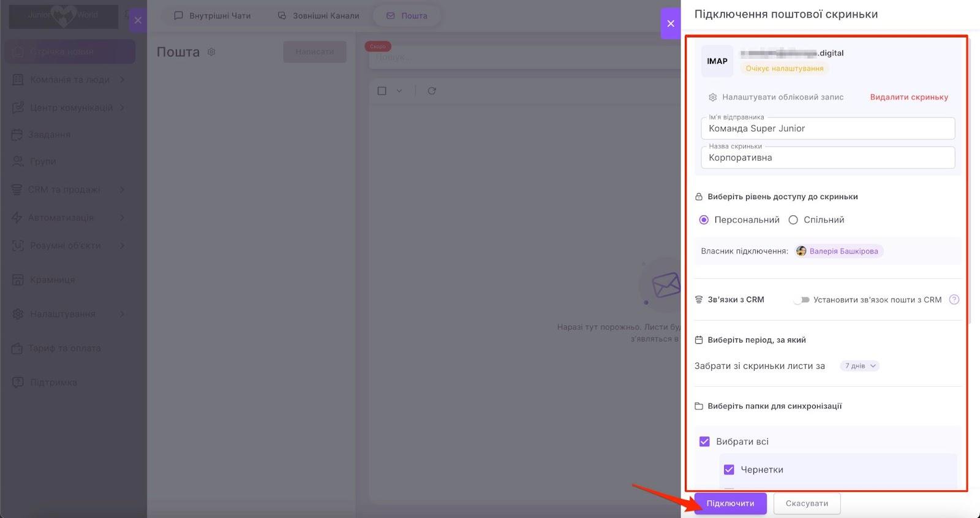Select the Персональний access radio button
The width and height of the screenshot is (980, 518).
pyautogui.click(x=704, y=220)
